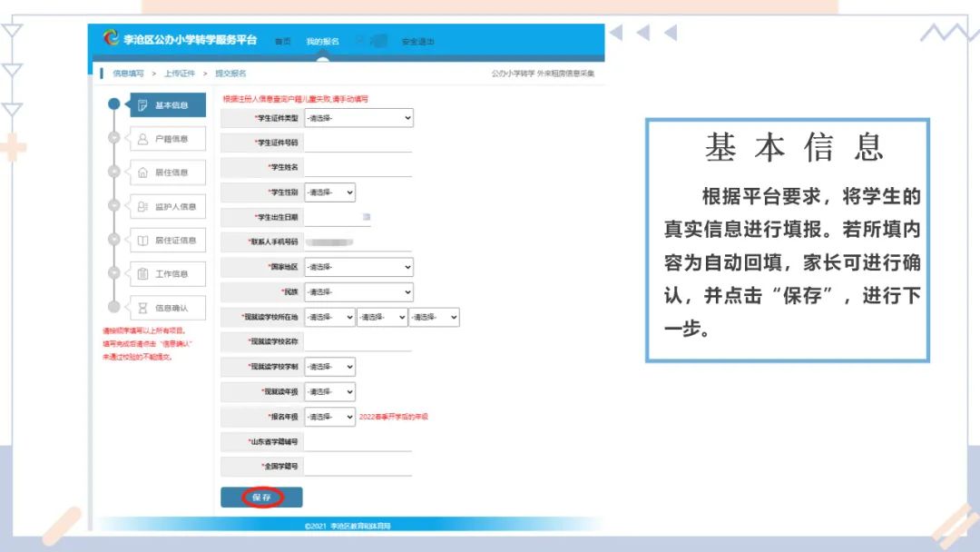
Task: Click the 居住证信息 booklet icon
Action: pos(142,239)
